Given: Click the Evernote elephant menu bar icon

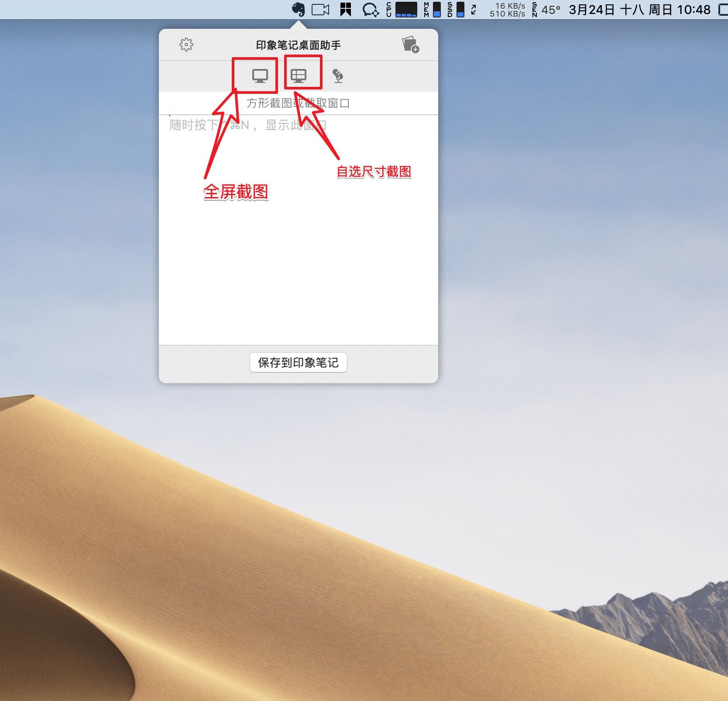Looking at the screenshot, I should point(299,10).
